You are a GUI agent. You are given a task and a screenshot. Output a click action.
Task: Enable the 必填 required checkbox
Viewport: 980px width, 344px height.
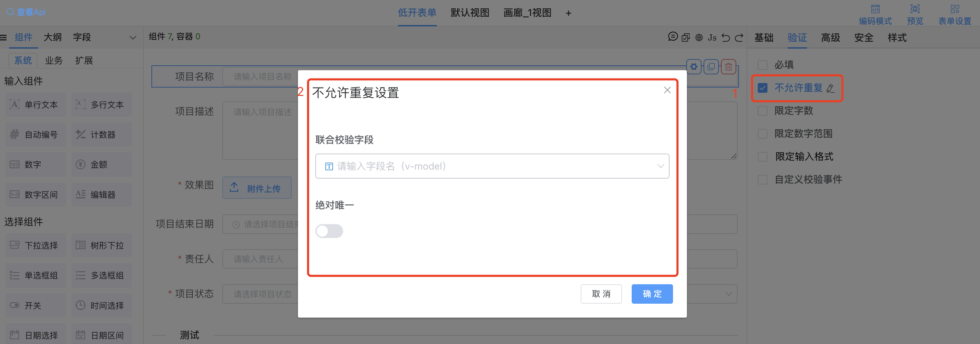[762, 65]
